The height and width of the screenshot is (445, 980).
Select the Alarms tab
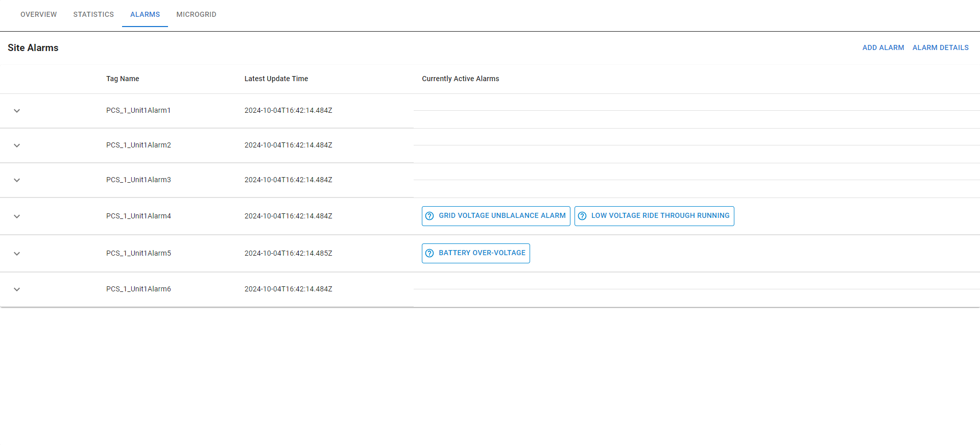tap(145, 14)
